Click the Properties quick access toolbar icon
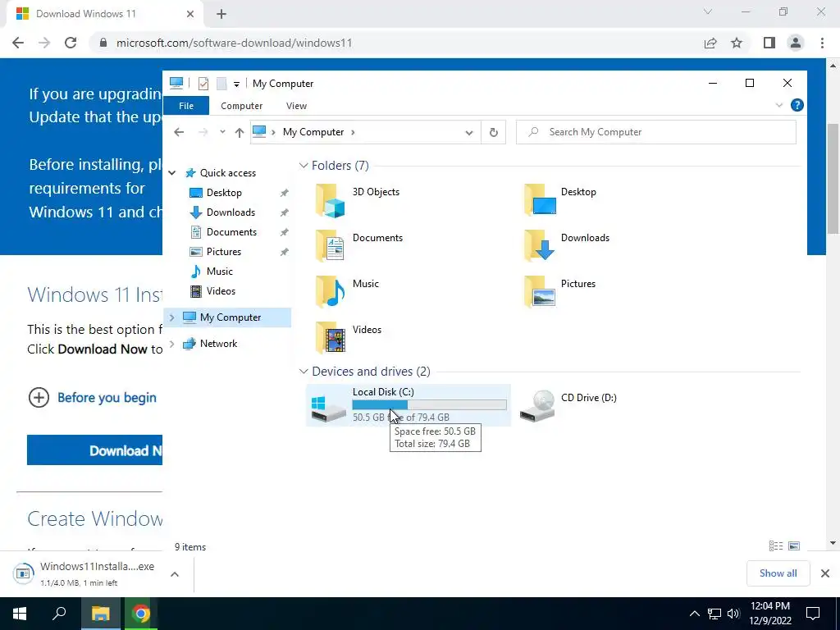Viewport: 840px width, 630px height. click(203, 84)
